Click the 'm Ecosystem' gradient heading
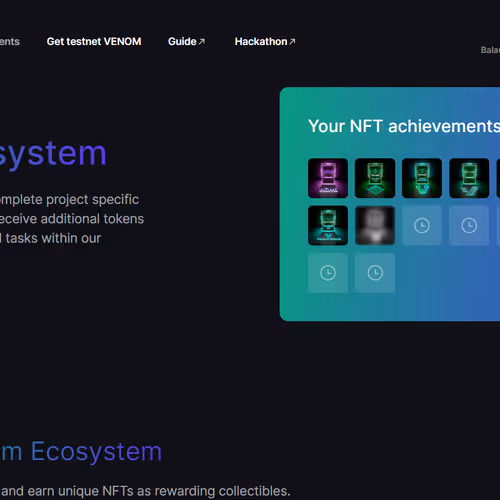 pyautogui.click(x=81, y=452)
